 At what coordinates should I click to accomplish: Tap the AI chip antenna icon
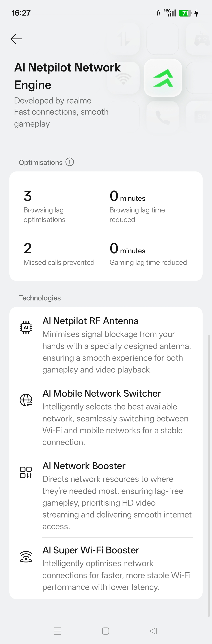(26, 327)
